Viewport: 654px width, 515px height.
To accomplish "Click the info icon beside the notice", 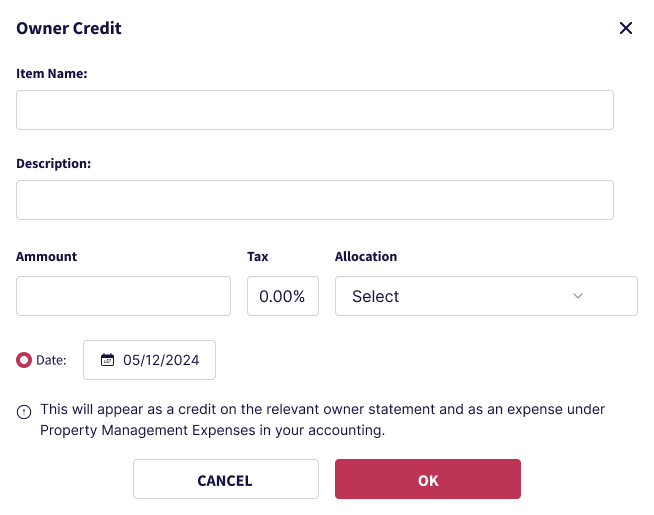I will (24, 411).
